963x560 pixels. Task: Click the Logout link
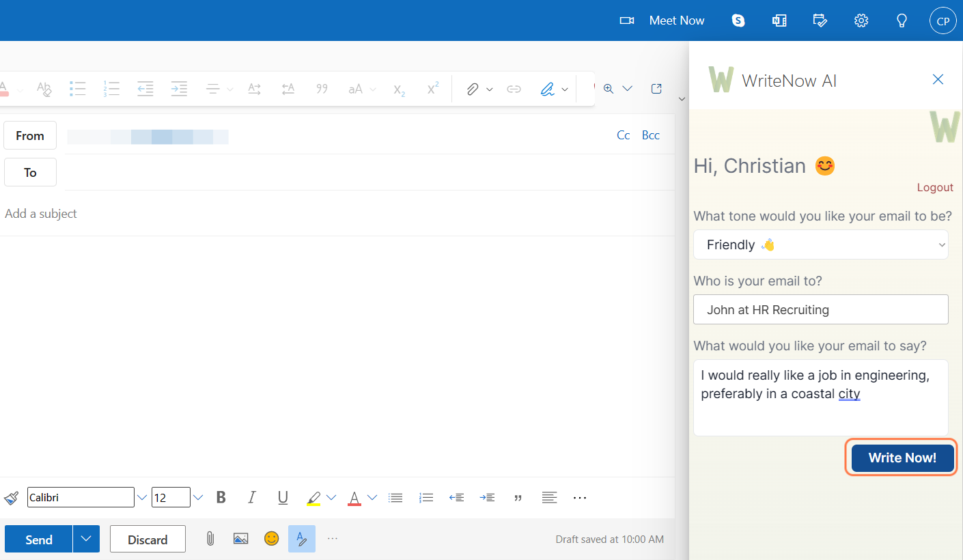click(x=935, y=187)
